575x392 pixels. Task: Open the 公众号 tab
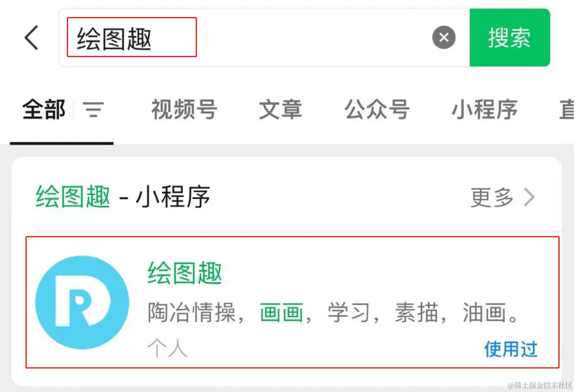click(x=377, y=109)
